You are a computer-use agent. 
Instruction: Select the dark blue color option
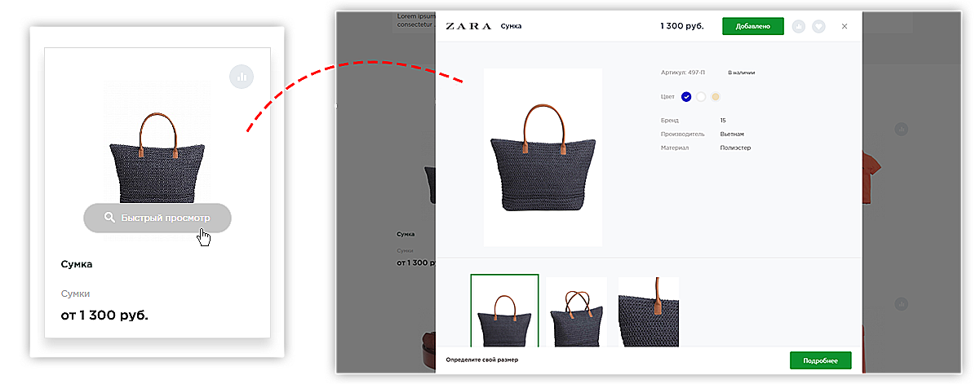coord(686,97)
